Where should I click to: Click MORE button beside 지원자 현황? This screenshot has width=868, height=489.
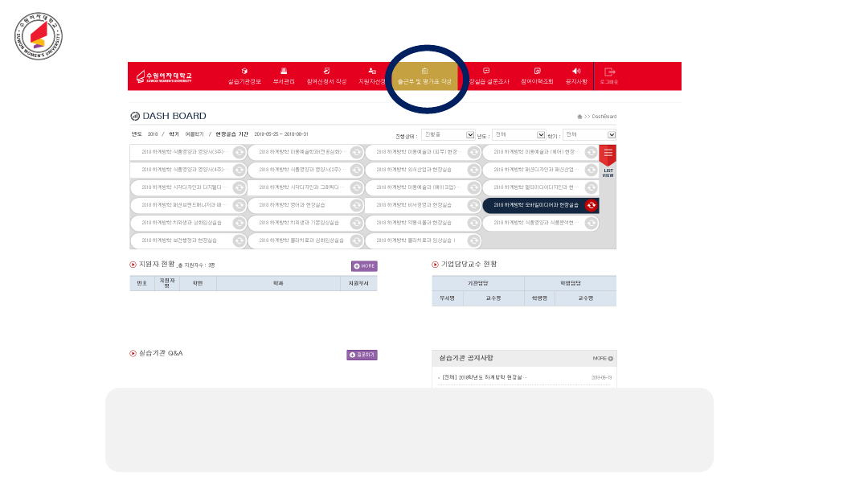coord(364,266)
